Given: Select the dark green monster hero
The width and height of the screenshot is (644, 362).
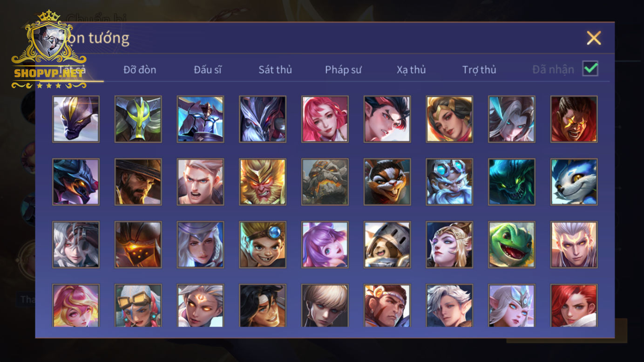Looking at the screenshot, I should 512,182.
